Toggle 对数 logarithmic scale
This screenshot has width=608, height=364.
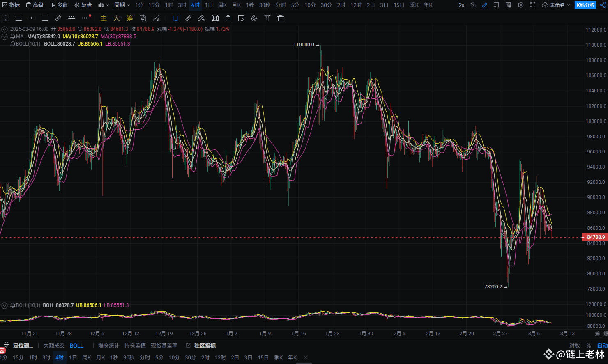574,346
